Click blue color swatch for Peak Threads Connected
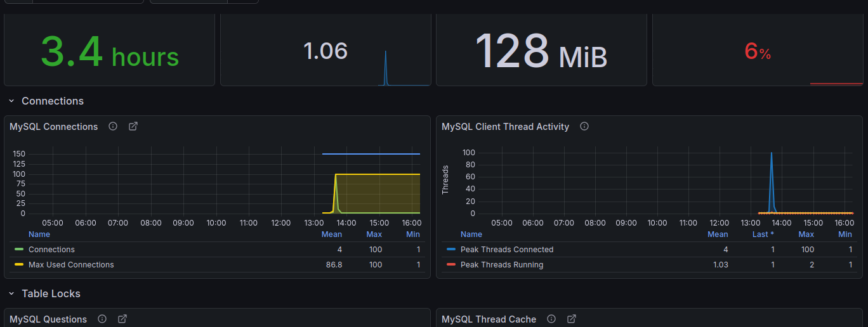 451,250
